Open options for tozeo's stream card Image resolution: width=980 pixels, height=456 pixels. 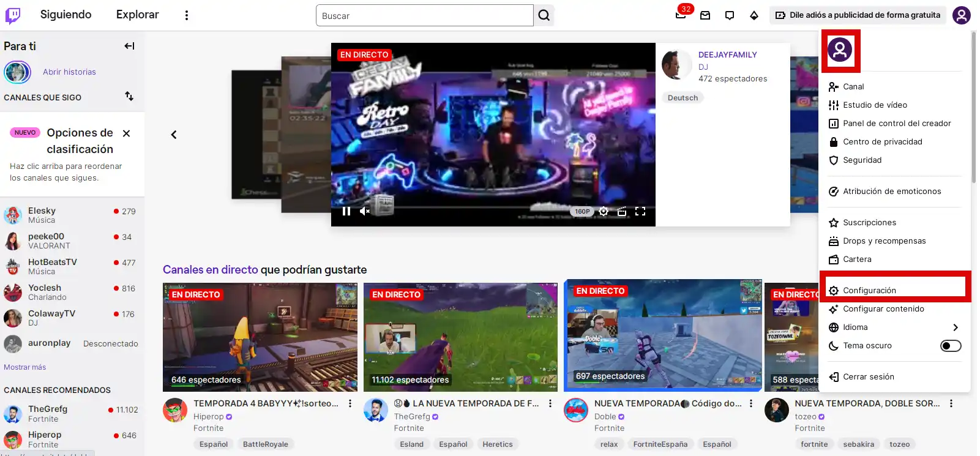951,403
